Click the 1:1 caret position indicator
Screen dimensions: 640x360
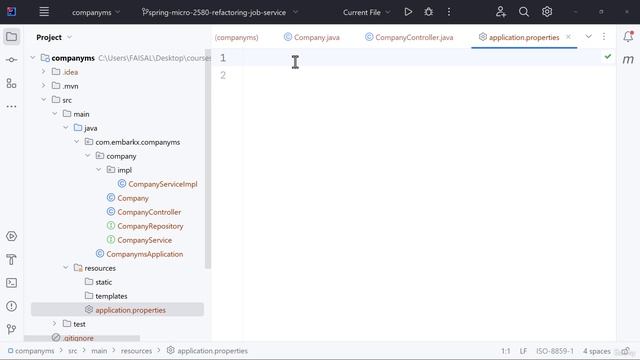point(506,351)
